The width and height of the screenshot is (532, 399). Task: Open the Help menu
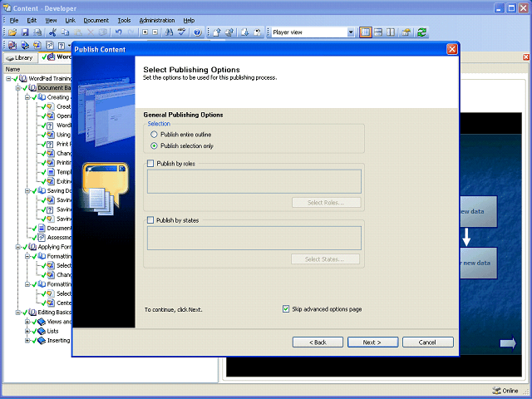(189, 20)
